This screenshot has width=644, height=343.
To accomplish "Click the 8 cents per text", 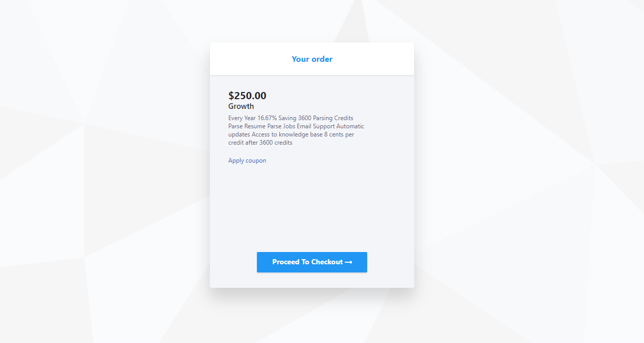I will [339, 134].
